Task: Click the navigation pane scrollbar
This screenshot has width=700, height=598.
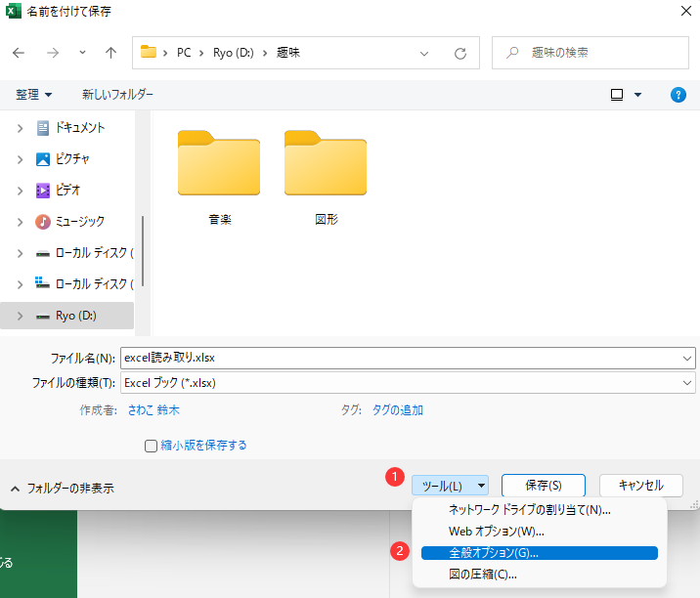Action: point(143,251)
